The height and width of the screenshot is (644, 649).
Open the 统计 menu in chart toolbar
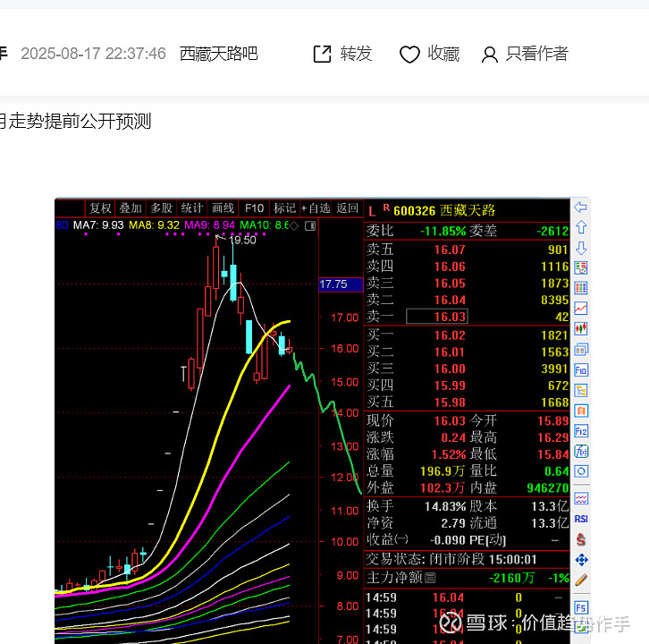click(192, 208)
